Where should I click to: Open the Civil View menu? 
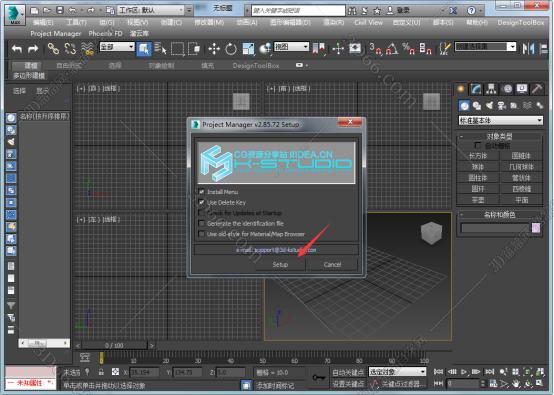click(x=369, y=22)
